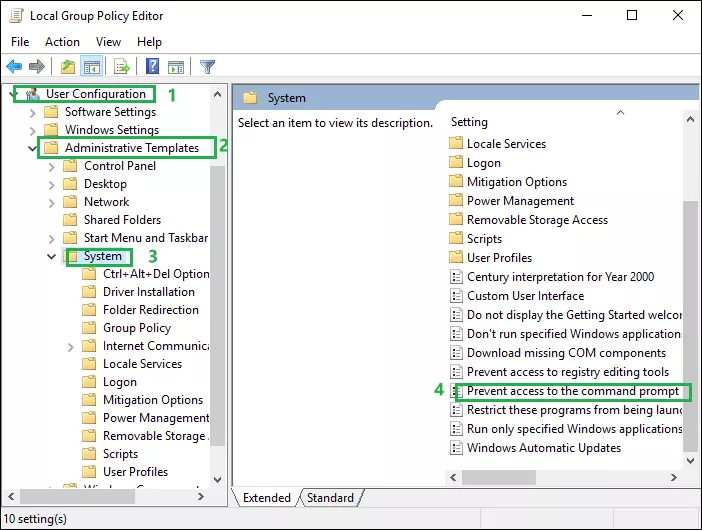
Task: Open the Help toolbar icon
Action: 152,67
